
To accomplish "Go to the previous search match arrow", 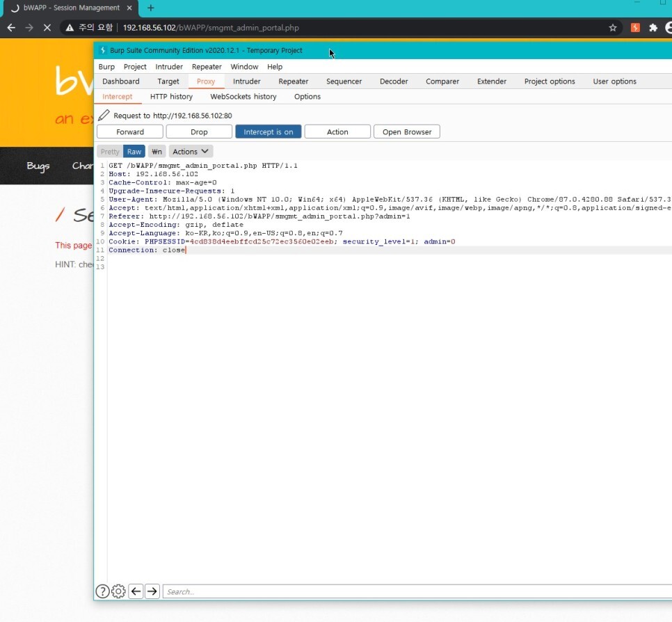I will (x=136, y=591).
